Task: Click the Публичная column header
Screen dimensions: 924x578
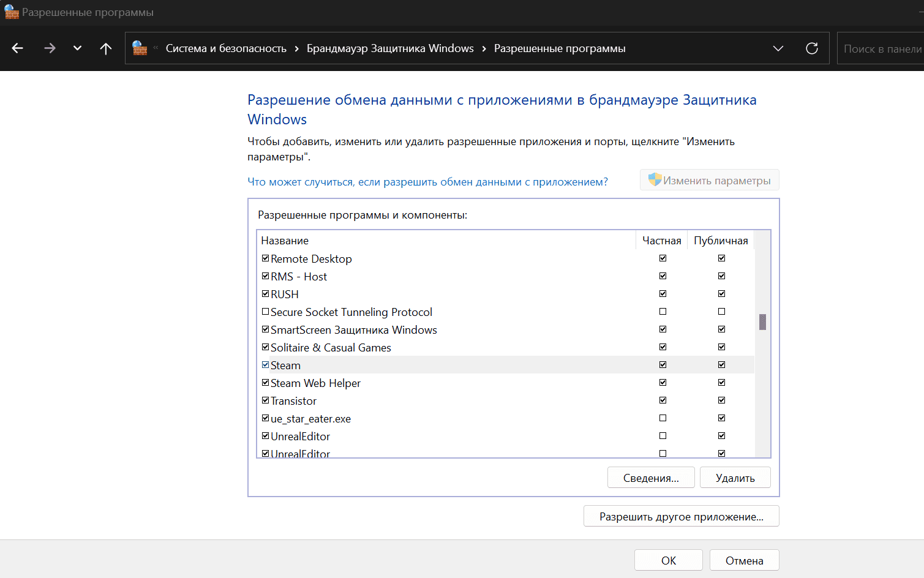Action: click(721, 241)
